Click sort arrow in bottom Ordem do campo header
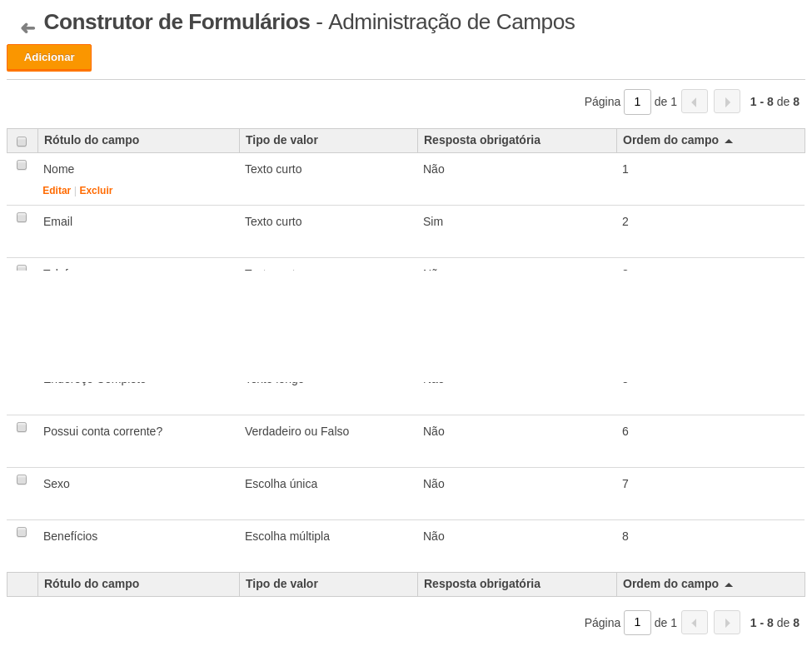This screenshot has height=656, width=812. pyautogui.click(x=729, y=584)
